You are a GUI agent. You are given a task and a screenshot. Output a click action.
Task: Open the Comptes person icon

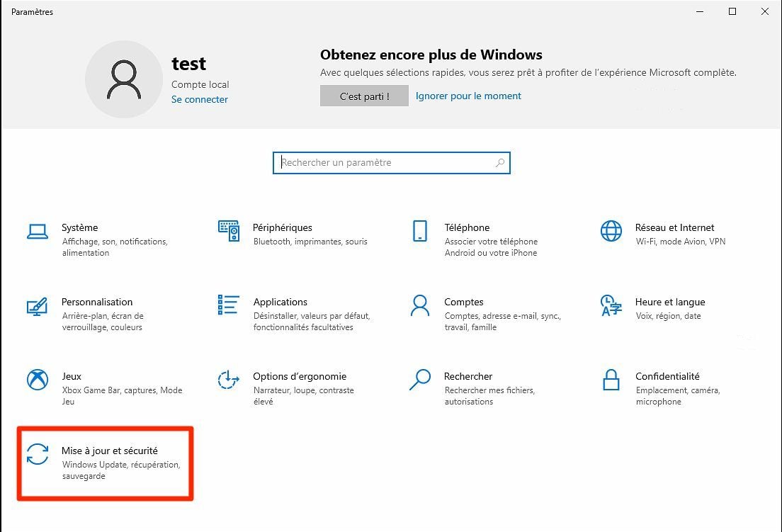pos(420,305)
